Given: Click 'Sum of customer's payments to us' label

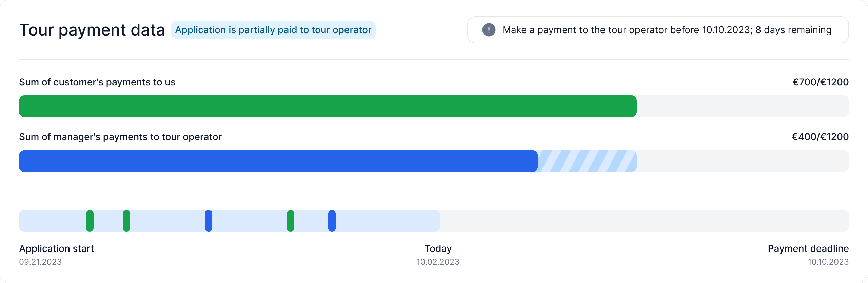Looking at the screenshot, I should 97,82.
